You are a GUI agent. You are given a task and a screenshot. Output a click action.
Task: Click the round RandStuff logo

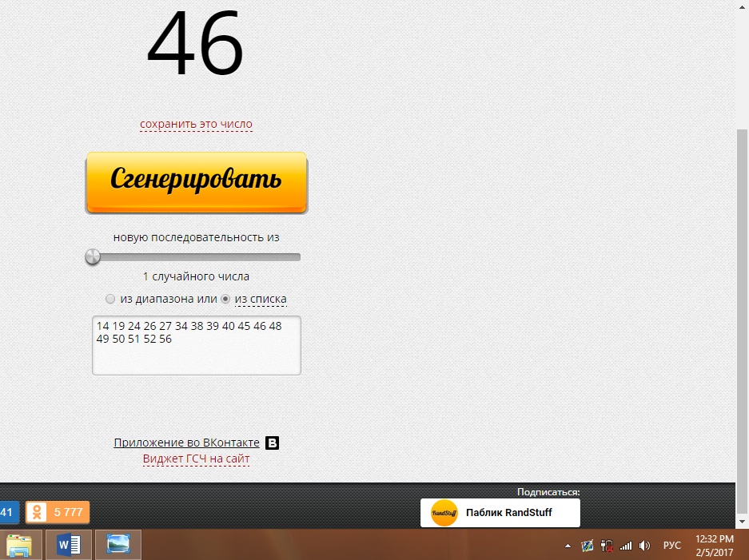click(x=444, y=513)
